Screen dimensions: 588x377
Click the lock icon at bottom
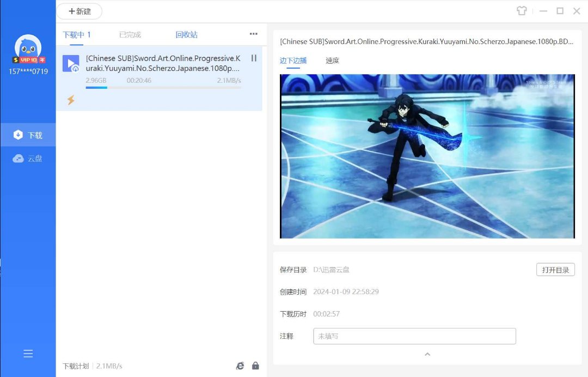coord(255,366)
